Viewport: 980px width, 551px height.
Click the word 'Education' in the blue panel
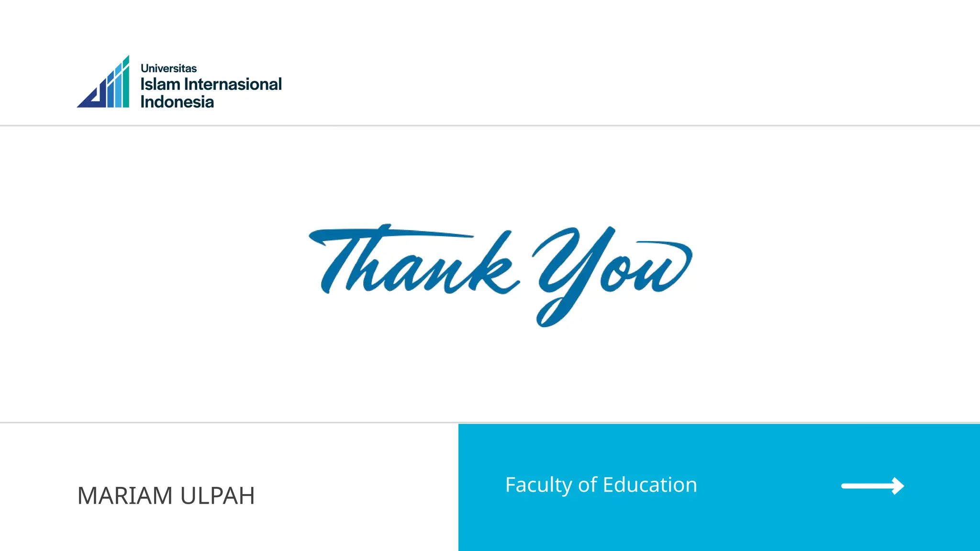point(650,485)
